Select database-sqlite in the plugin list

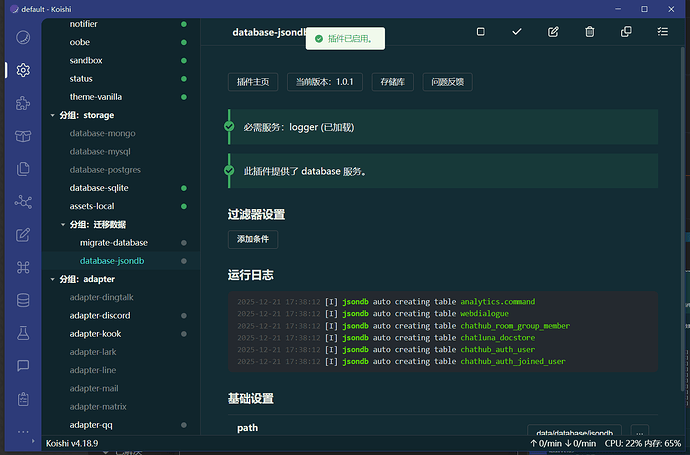tap(99, 188)
